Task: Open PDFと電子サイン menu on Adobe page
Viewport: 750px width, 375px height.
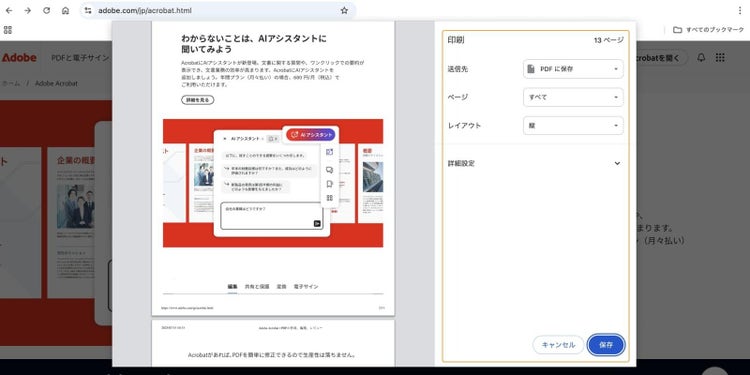Action: click(x=80, y=58)
